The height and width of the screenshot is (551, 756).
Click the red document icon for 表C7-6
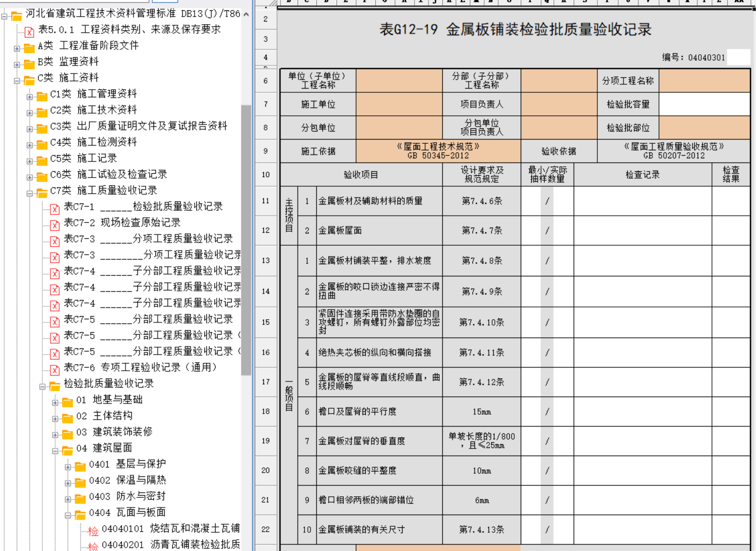point(55,369)
